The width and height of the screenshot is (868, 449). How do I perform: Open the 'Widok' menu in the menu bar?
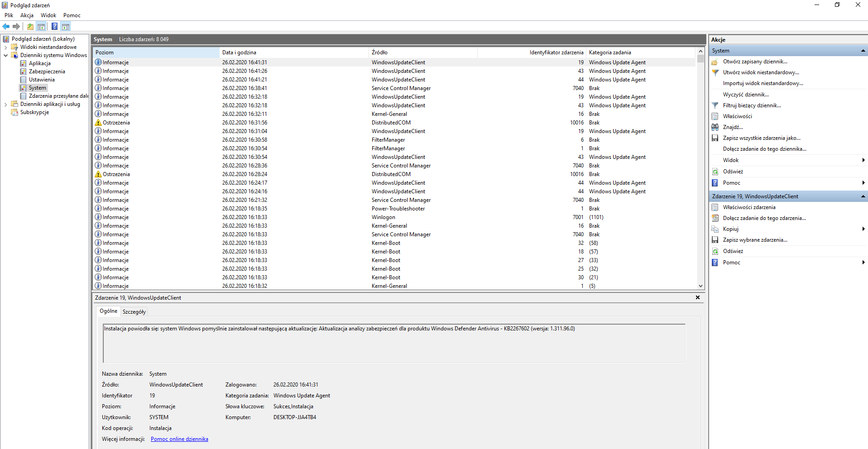coord(48,15)
